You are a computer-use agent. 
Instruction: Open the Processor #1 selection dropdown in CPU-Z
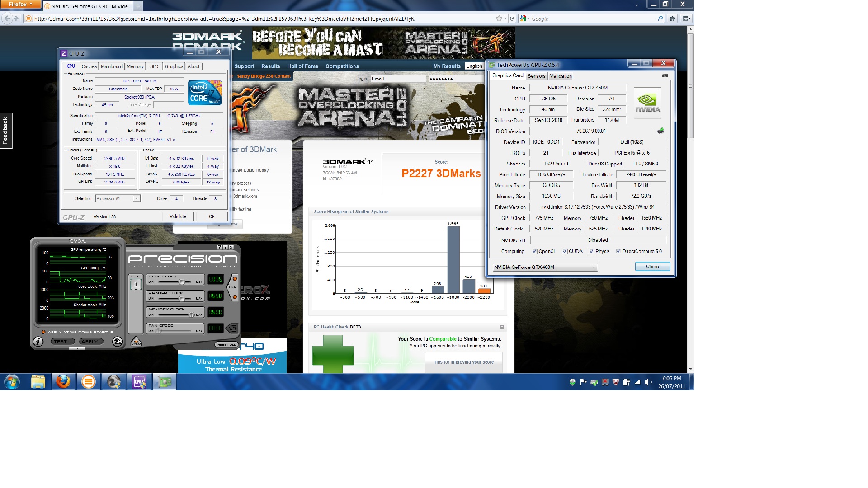coord(118,198)
